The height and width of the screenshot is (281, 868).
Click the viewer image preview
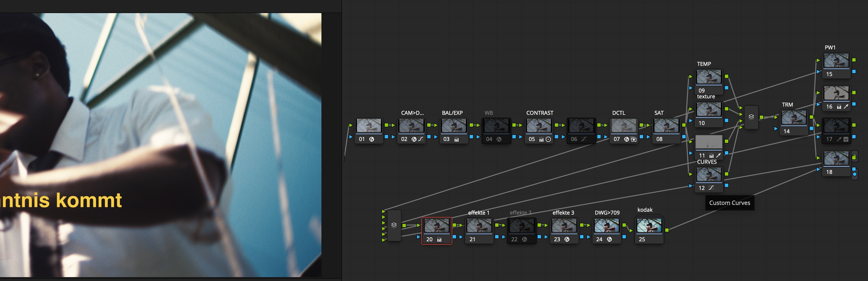point(160,145)
